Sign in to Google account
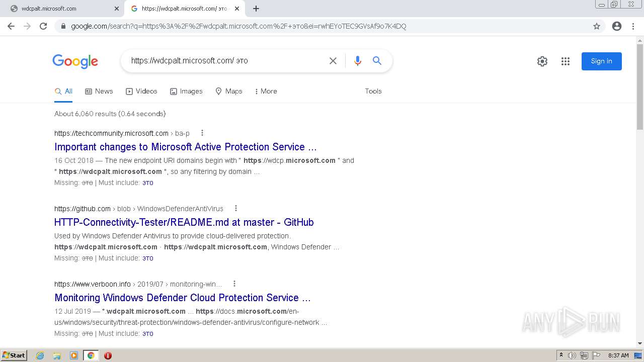 (602, 61)
